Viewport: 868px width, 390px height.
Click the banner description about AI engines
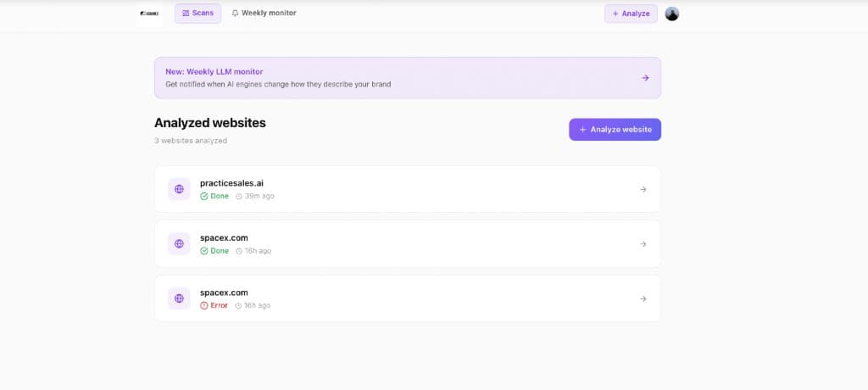(278, 85)
